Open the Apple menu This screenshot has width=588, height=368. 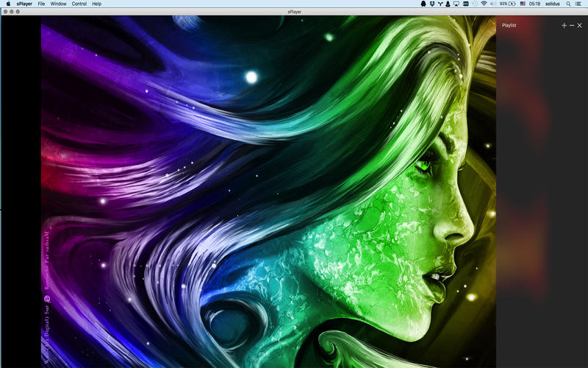(8, 4)
